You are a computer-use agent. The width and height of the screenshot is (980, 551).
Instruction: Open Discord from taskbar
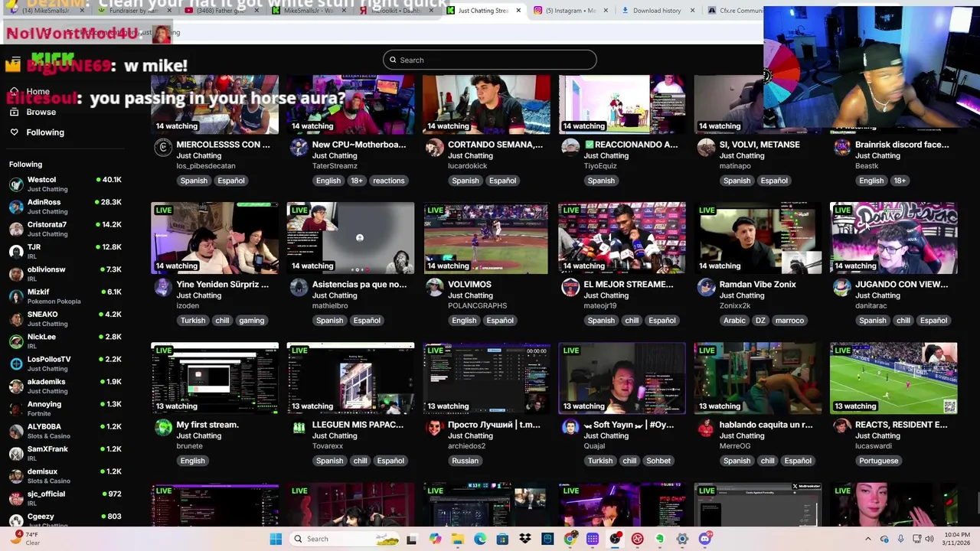coord(705,539)
